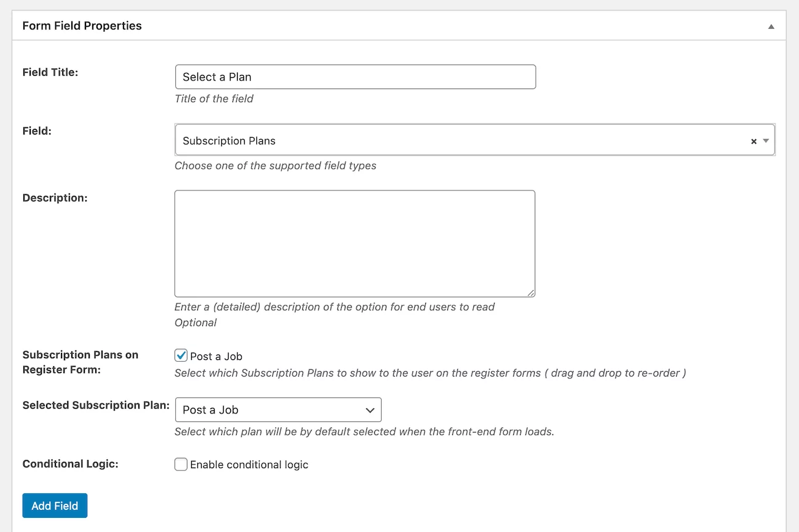
Task: Click the 'Description:' label
Action: (55, 198)
